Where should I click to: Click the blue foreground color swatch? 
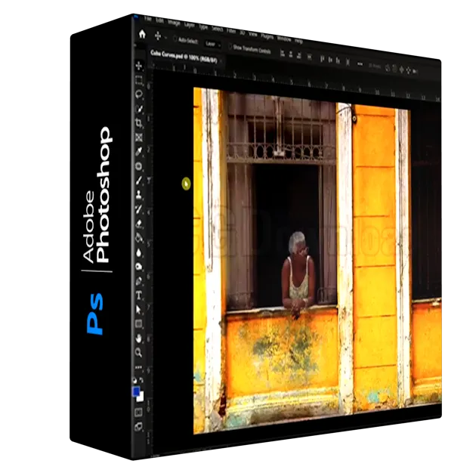tap(136, 391)
